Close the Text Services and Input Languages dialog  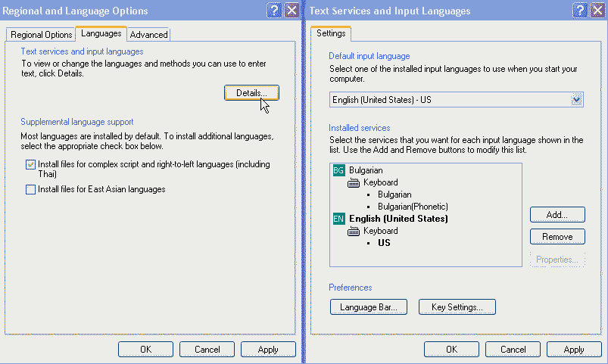pos(597,11)
